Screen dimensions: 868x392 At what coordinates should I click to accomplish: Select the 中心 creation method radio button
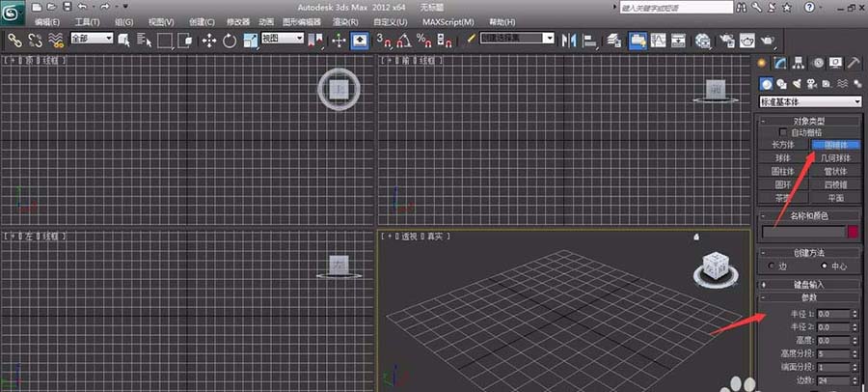pos(824,266)
